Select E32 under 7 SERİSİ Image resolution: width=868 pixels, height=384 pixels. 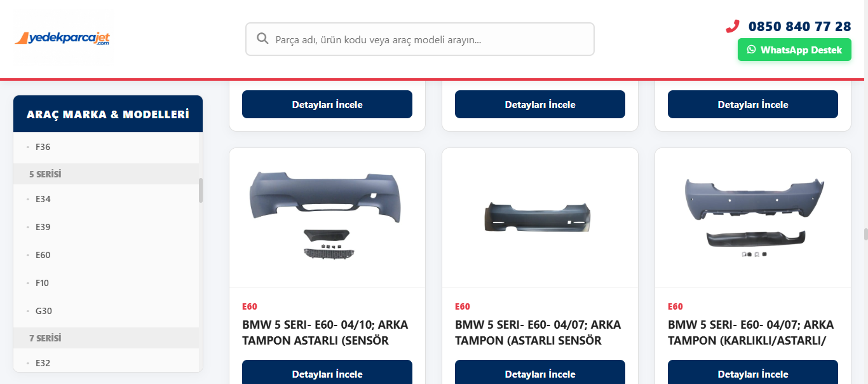43,362
